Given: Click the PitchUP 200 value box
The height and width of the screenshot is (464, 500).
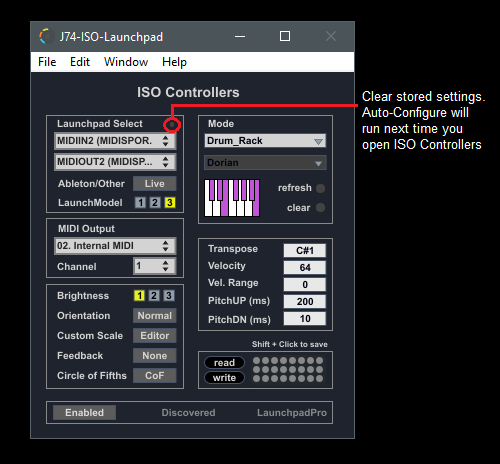Looking at the screenshot, I should point(305,302).
